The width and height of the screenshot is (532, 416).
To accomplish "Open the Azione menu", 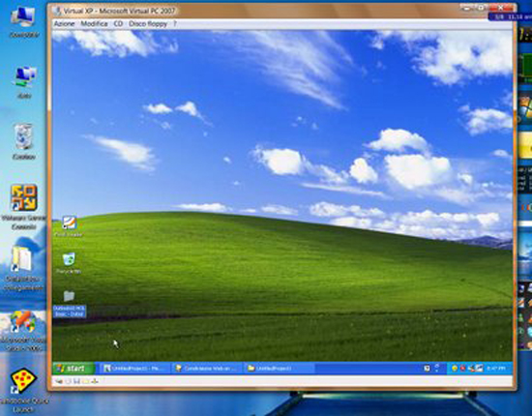I will (x=65, y=24).
